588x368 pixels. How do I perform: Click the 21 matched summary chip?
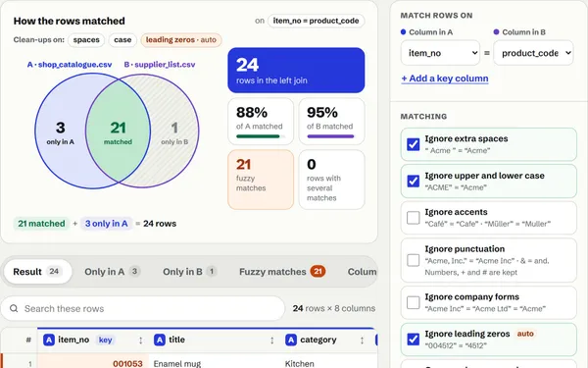41,224
